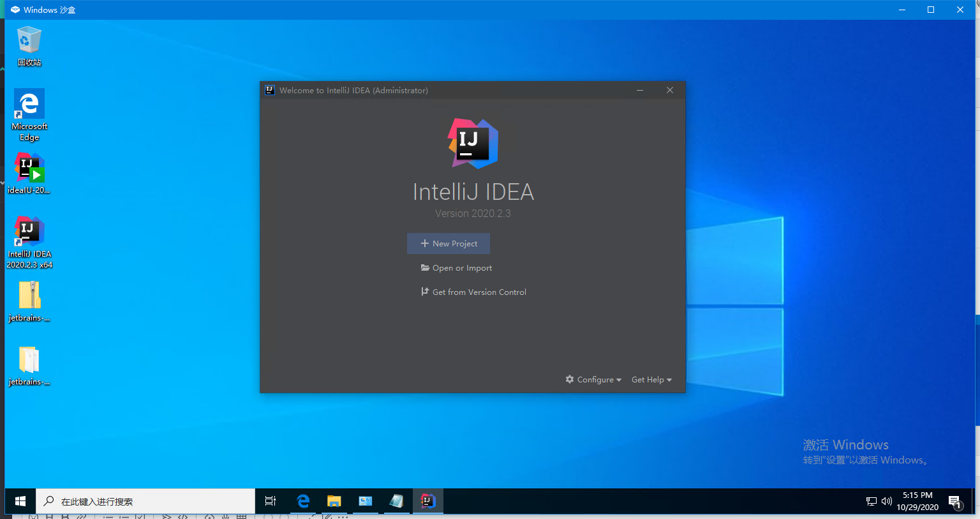This screenshot has width=980, height=519.
Task: Open the Get Help dropdown
Action: (651, 379)
